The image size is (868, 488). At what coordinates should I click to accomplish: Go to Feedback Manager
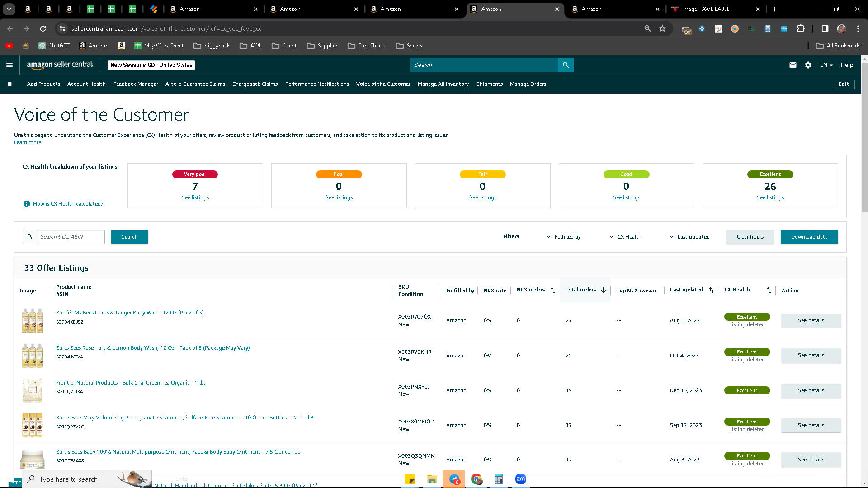(x=136, y=84)
